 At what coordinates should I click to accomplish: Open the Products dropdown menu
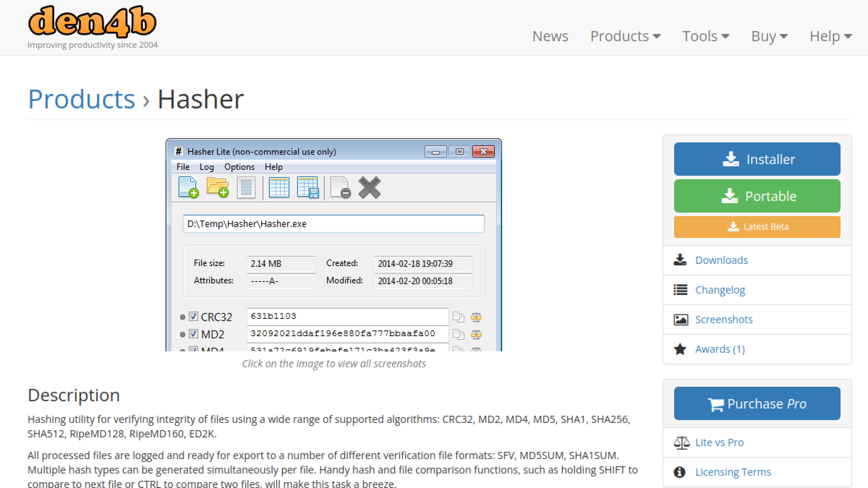click(x=625, y=36)
